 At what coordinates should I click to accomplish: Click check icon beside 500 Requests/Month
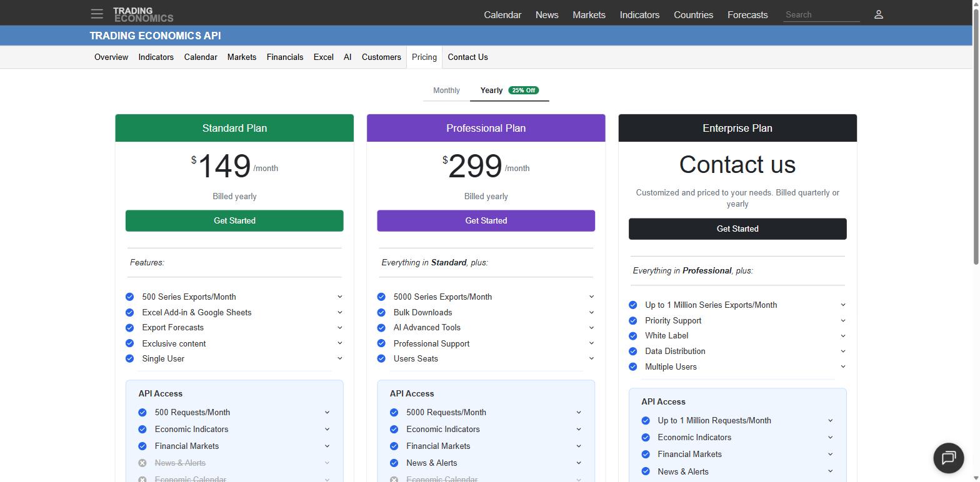(x=142, y=412)
